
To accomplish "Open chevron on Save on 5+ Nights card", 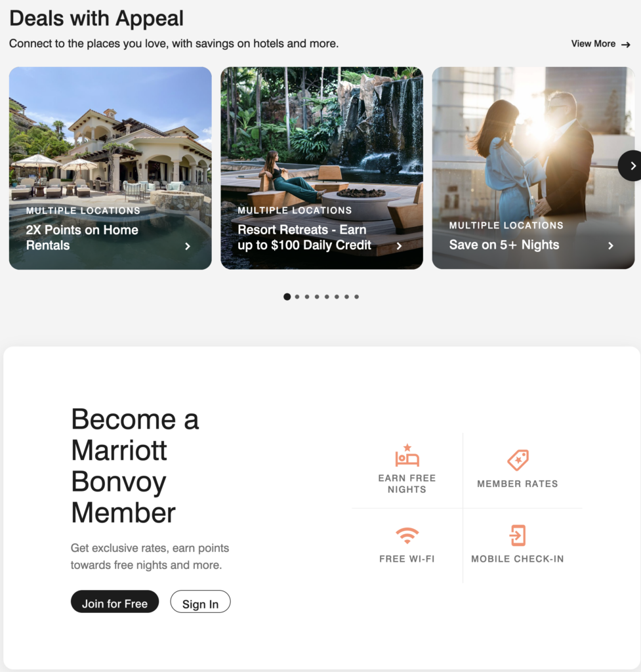I will (x=611, y=245).
